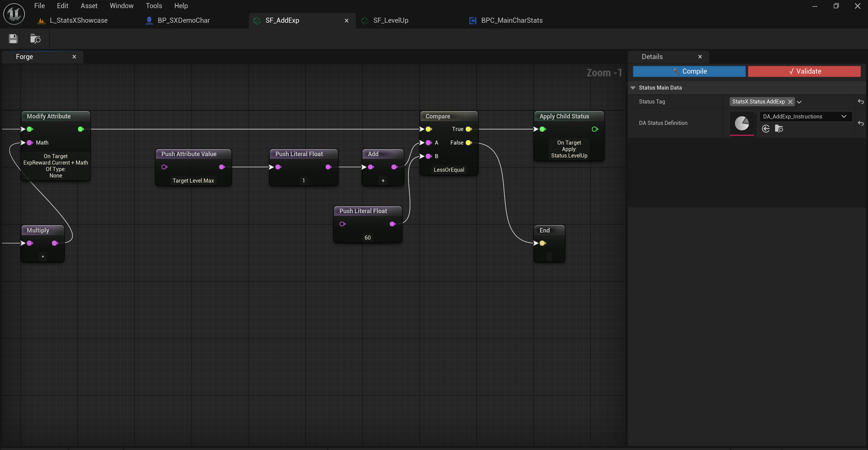Click Browse to asset in Content Browser icon

coord(35,39)
